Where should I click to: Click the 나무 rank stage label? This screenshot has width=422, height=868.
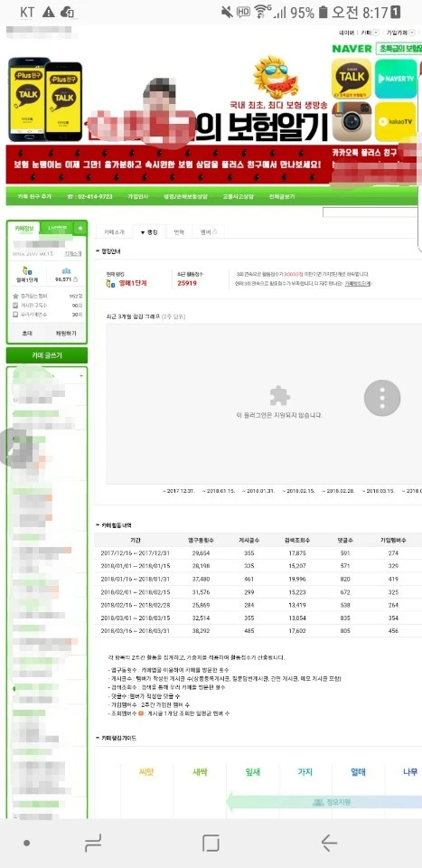tap(410, 771)
